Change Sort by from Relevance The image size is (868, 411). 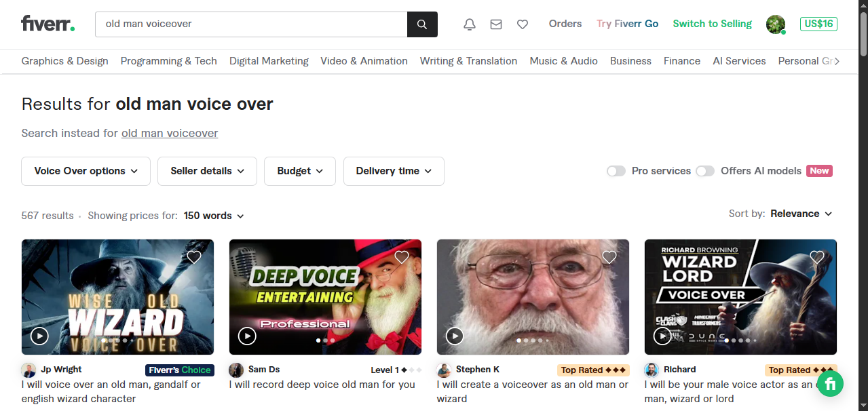pyautogui.click(x=801, y=214)
